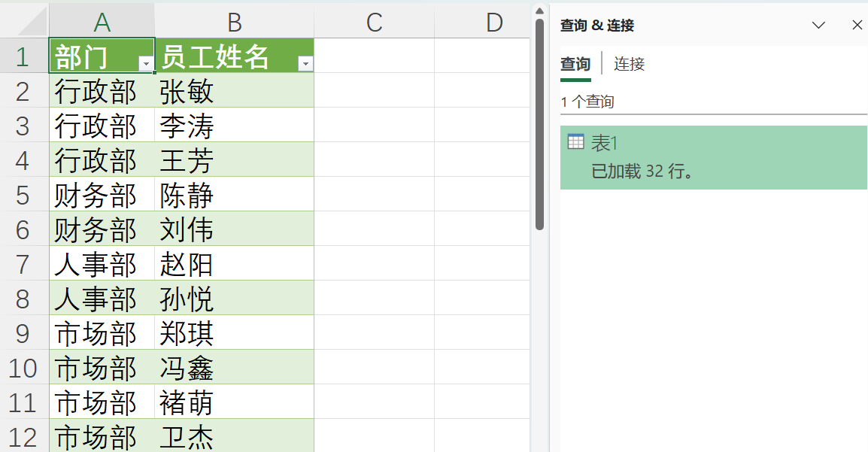This screenshot has width=868, height=452.
Task: Collapse the 查询 & 连接 pane with the chevron
Action: [x=818, y=25]
